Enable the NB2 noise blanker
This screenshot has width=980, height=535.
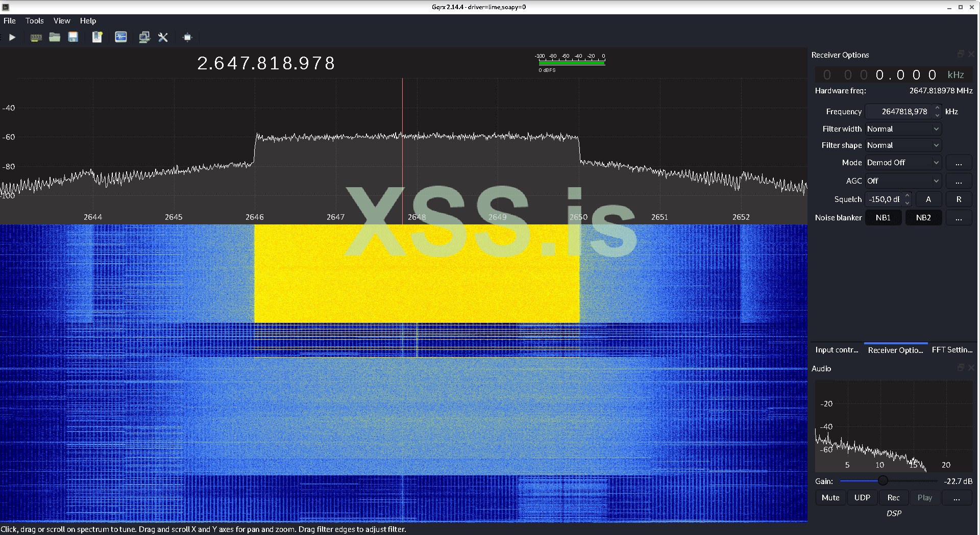(923, 217)
